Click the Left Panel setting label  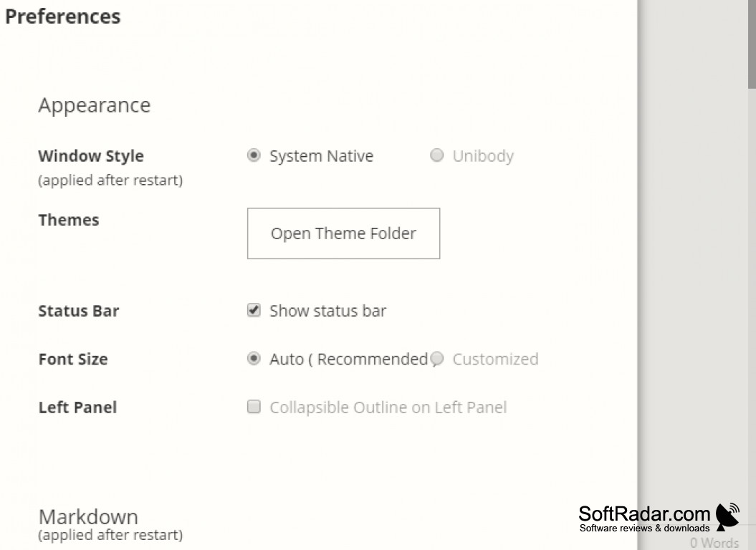pyautogui.click(x=77, y=407)
